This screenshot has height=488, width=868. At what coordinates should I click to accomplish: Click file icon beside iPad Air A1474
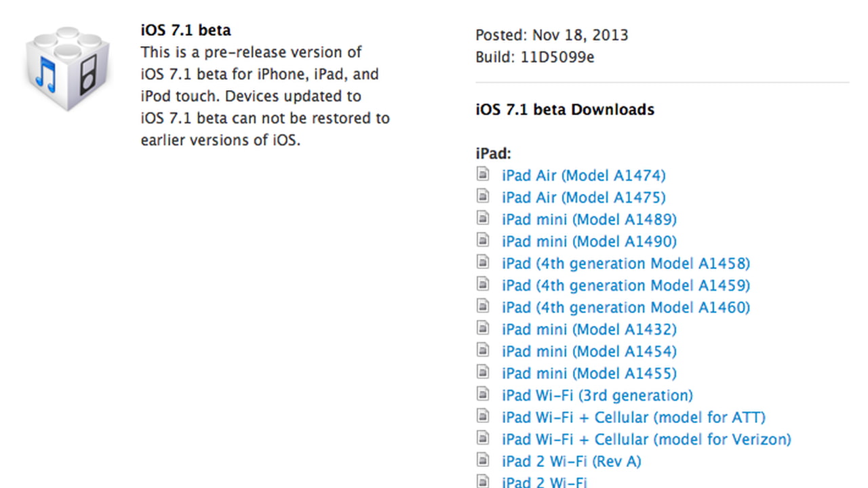(483, 174)
